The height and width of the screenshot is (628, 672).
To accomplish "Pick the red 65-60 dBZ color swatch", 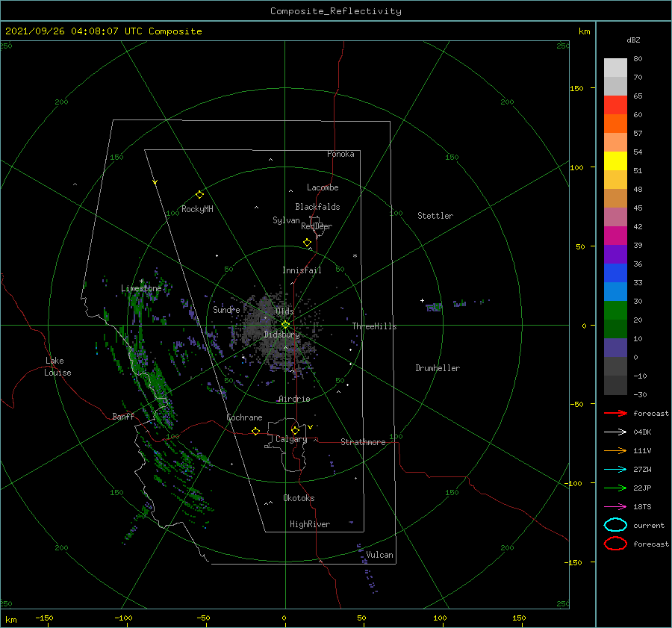I will click(615, 105).
